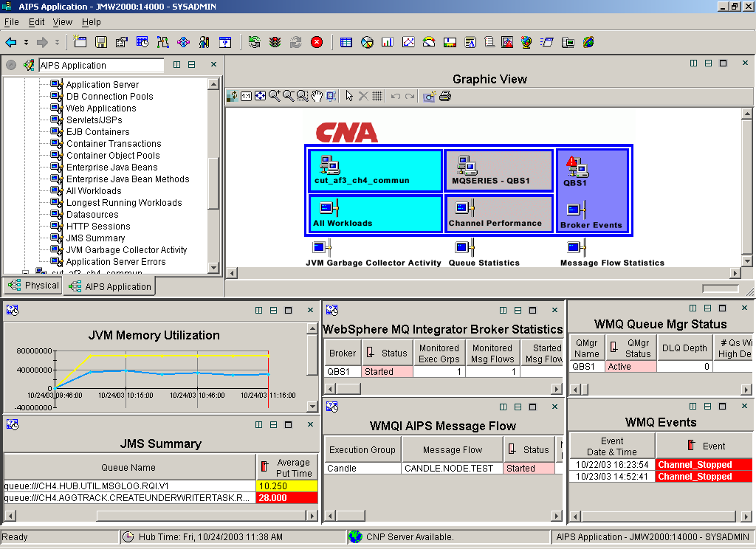
Task: Click the red Stop toolbar icon
Action: 316,42
